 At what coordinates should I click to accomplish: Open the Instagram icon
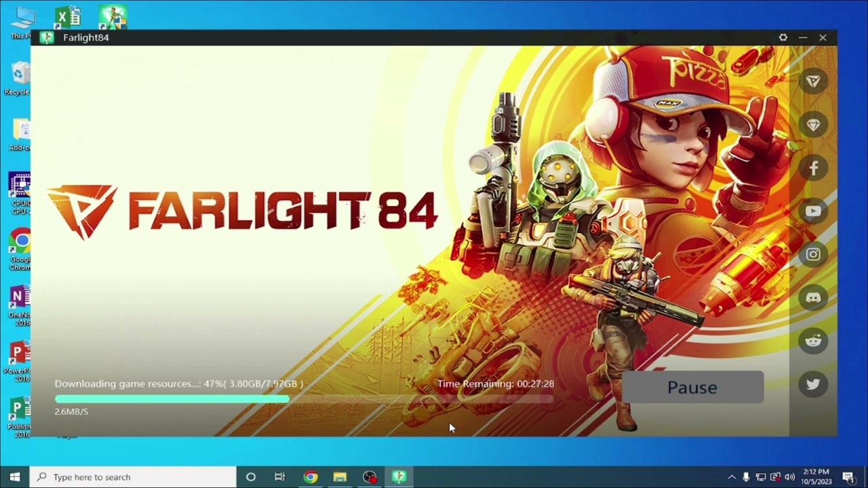pyautogui.click(x=813, y=254)
